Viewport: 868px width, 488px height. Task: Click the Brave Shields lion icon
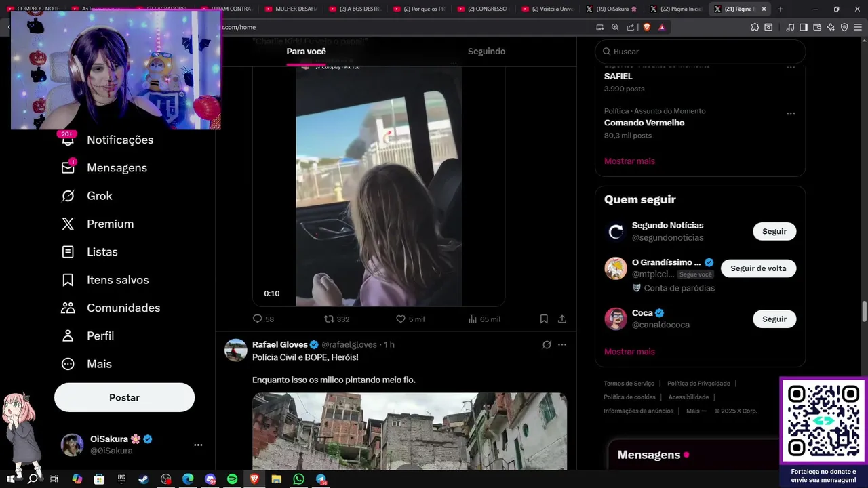click(x=646, y=27)
